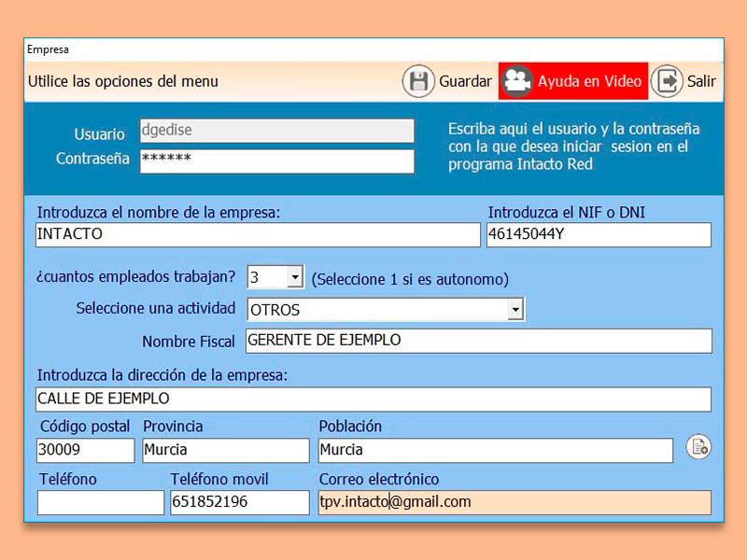Click the 'Introduzca el NIF o DNI' label
Viewport: 747px width, 560px height.
(x=567, y=213)
